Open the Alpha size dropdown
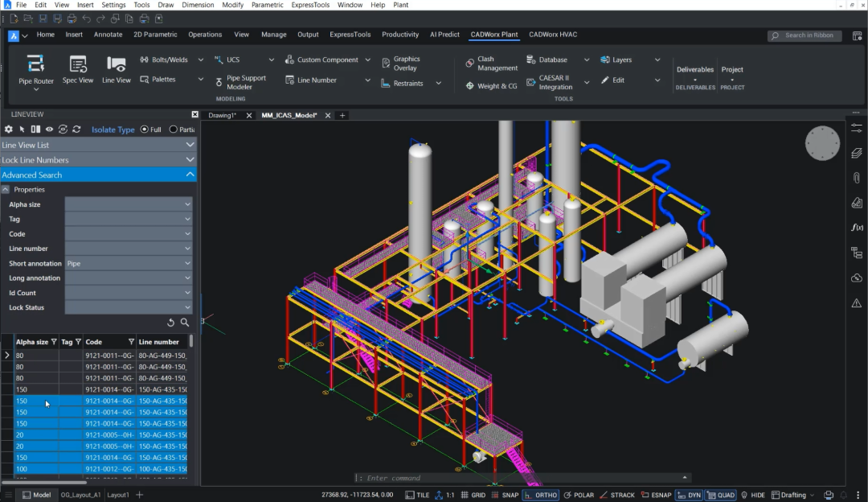 click(129, 204)
